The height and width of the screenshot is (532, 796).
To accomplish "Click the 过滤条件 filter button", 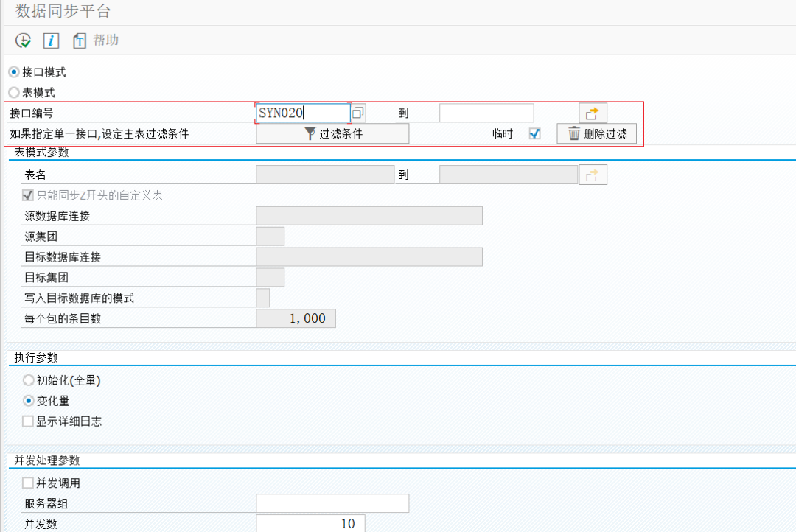I will (x=332, y=133).
